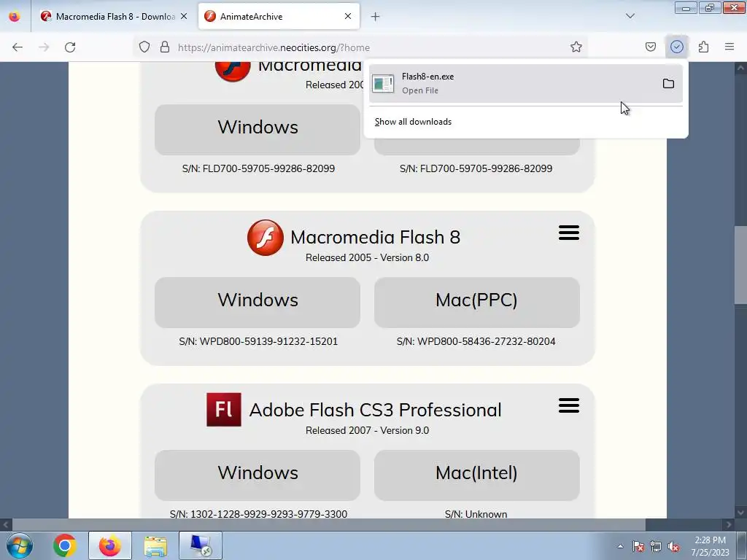Click the Macromedia Flash 8 logo

pos(266,237)
